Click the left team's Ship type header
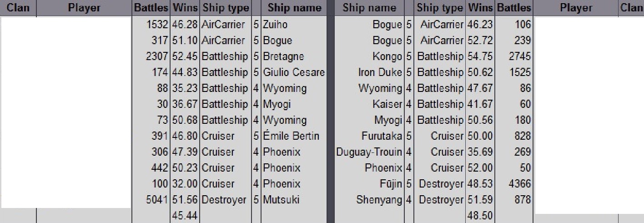The width and height of the screenshot is (644, 223). 226,8
